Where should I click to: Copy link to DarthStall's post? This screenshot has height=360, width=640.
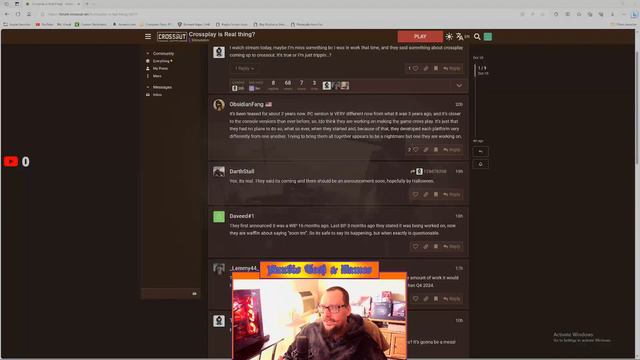426,195
